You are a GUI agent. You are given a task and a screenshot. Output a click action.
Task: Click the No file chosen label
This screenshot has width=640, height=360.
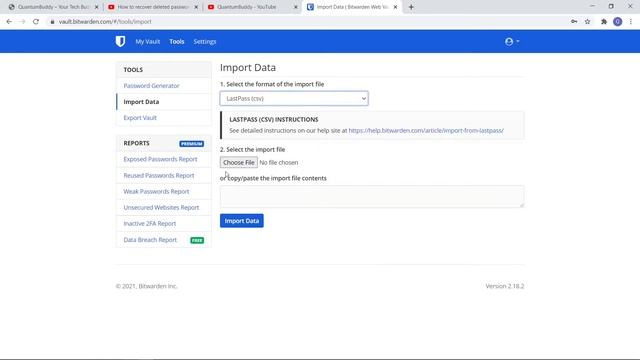point(279,162)
